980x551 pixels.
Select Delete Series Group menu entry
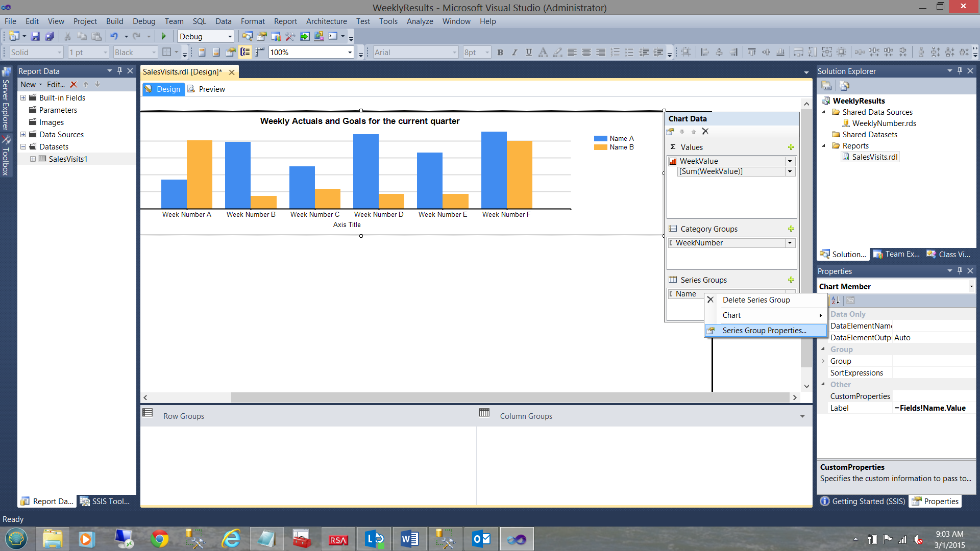coord(756,300)
